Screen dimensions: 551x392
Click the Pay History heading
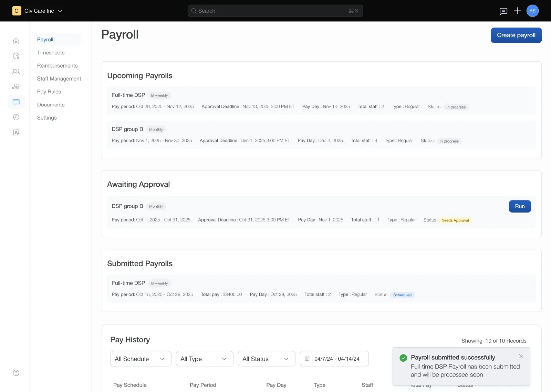(x=130, y=340)
